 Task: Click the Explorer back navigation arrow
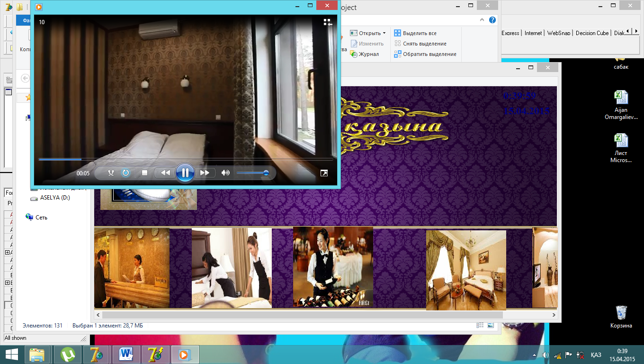pyautogui.click(x=26, y=78)
